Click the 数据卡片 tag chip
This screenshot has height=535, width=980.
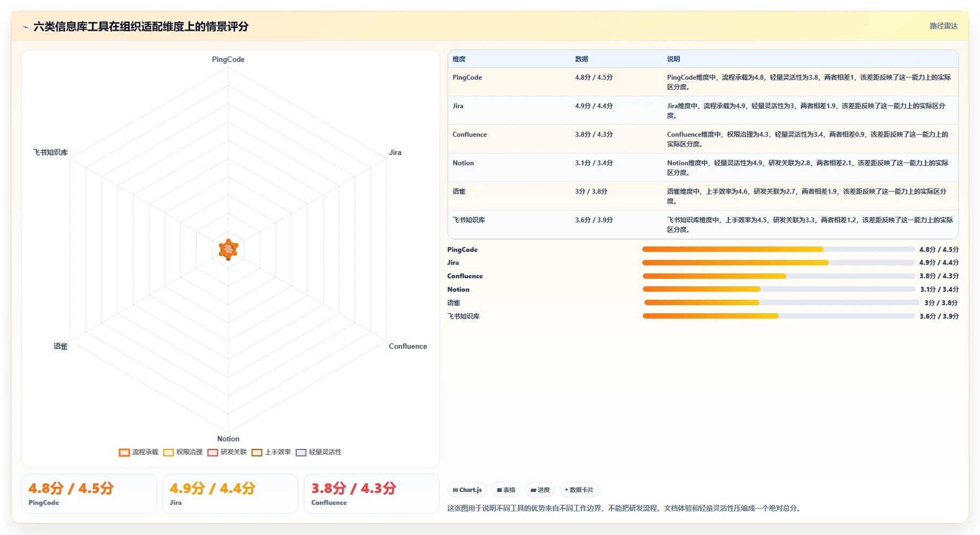(x=579, y=490)
